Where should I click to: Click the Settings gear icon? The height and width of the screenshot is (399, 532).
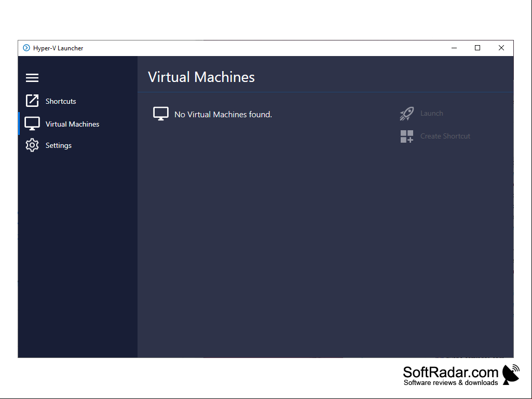[x=32, y=145]
